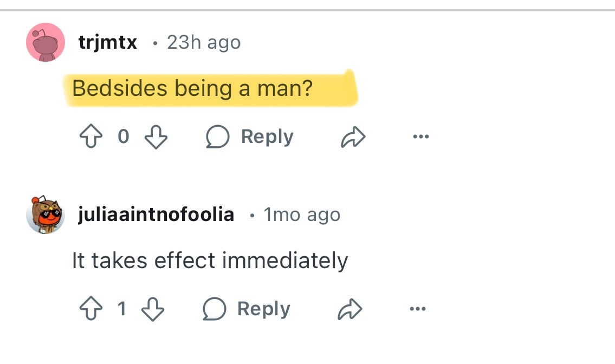Click the highlighted "Bedsides being a man?" text

(192, 88)
